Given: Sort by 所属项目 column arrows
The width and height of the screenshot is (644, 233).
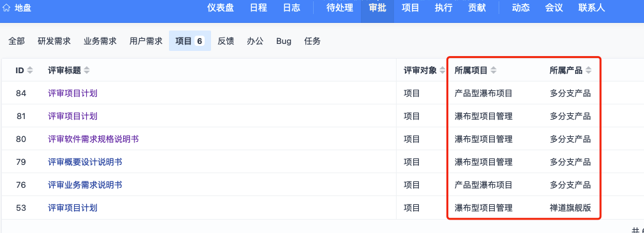Looking at the screenshot, I should click(494, 71).
